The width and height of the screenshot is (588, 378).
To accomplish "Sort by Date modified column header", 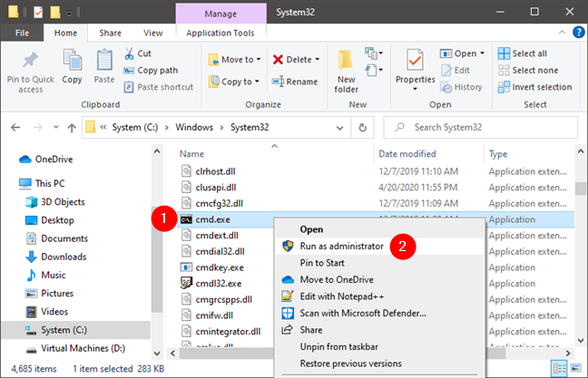I will coord(407,154).
